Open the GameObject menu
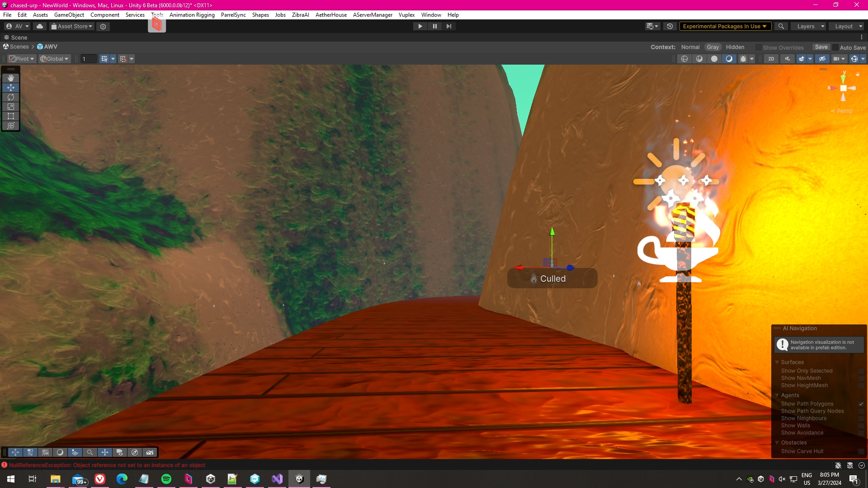This screenshot has width=868, height=488. (x=69, y=15)
